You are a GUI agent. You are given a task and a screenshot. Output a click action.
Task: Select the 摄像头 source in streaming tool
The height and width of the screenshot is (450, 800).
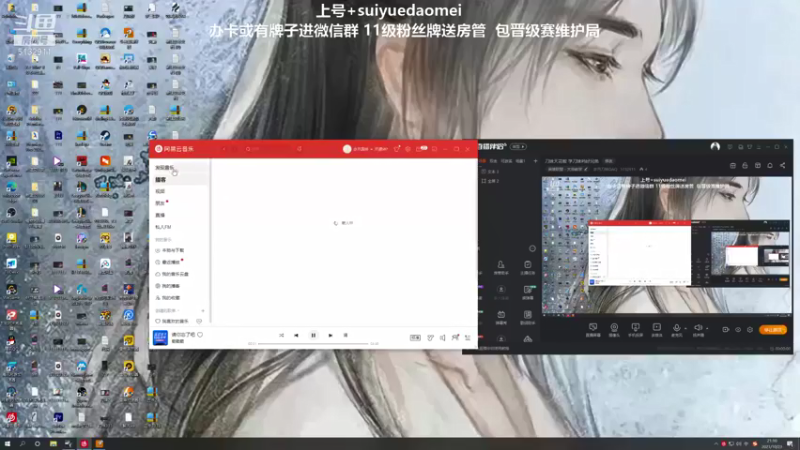pos(614,330)
